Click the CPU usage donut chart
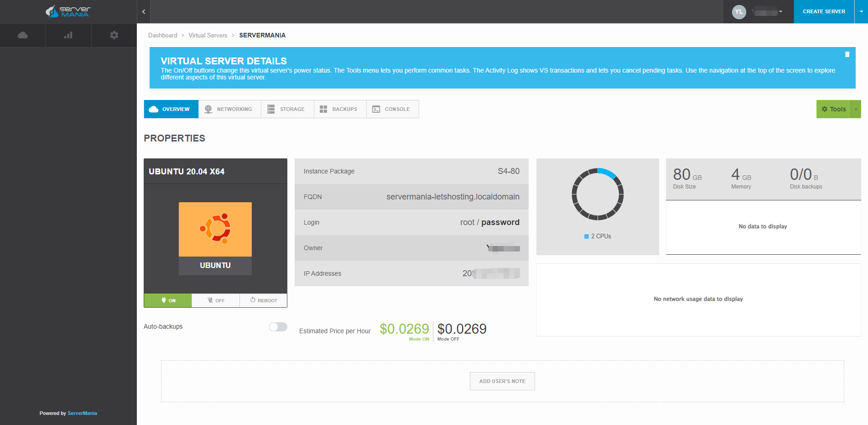Screen dimensions: 868x425 598,194
